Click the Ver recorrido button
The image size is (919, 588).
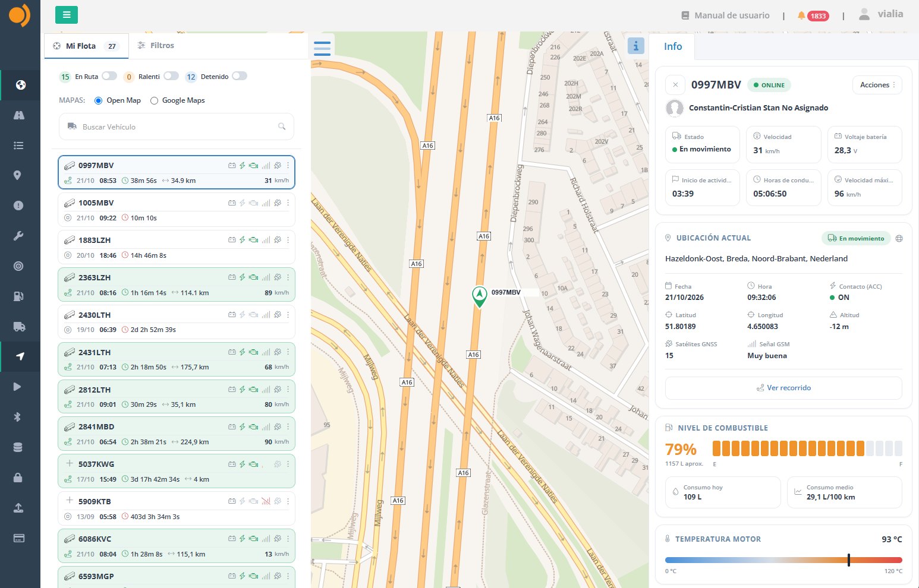coord(783,388)
